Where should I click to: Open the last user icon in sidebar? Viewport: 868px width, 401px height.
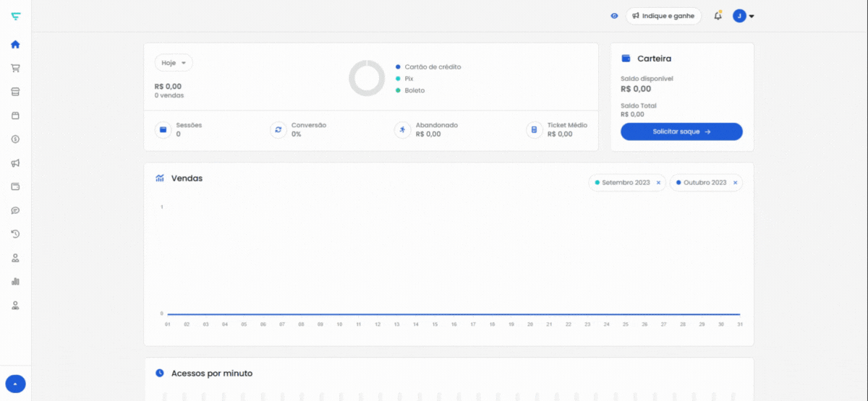(x=15, y=305)
